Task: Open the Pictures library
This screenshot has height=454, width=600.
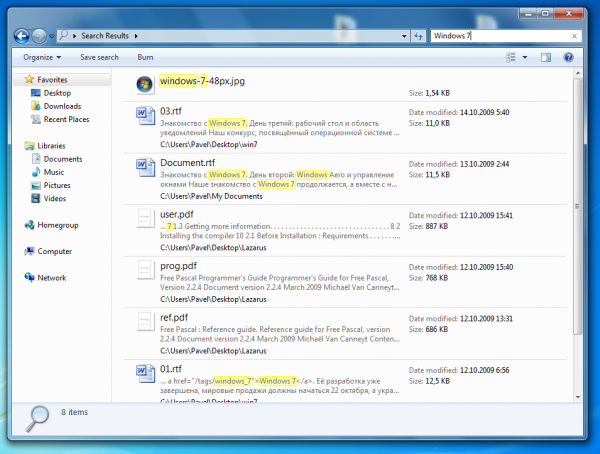Action: (x=57, y=185)
